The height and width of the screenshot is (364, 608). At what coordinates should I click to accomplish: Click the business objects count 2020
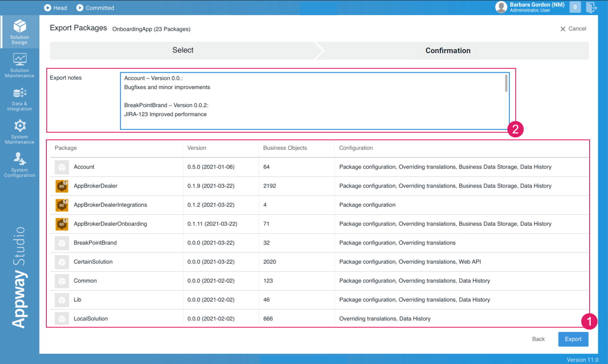click(270, 262)
